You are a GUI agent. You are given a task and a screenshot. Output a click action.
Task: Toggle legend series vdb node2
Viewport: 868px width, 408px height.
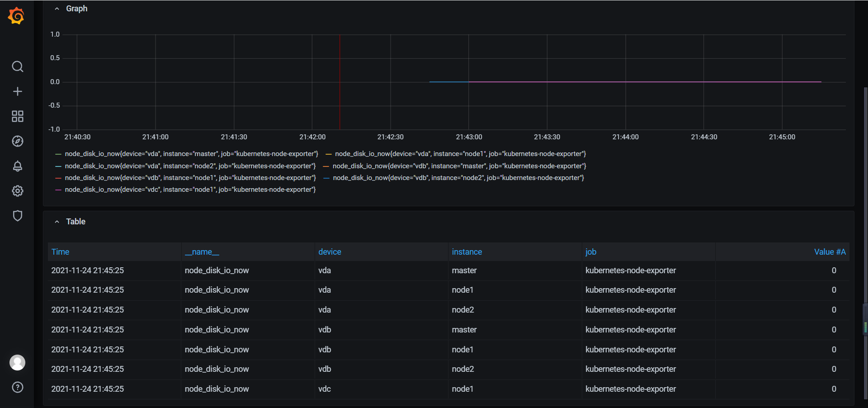[458, 178]
